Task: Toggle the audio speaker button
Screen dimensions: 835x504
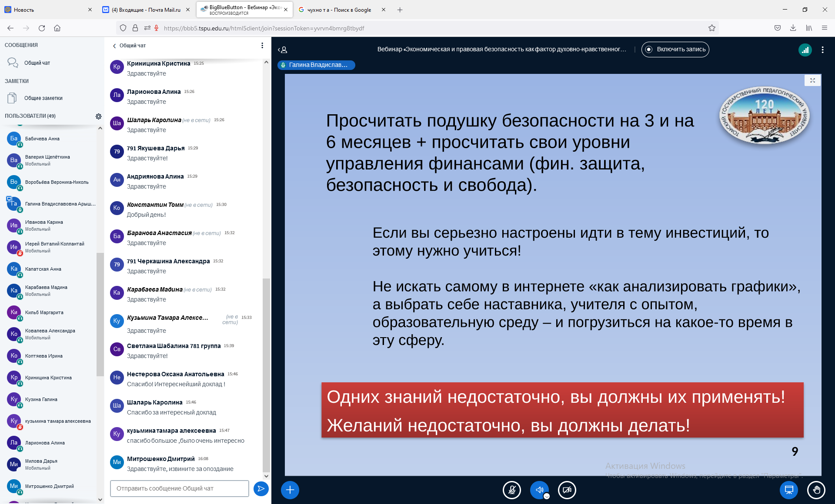Action: (x=539, y=490)
